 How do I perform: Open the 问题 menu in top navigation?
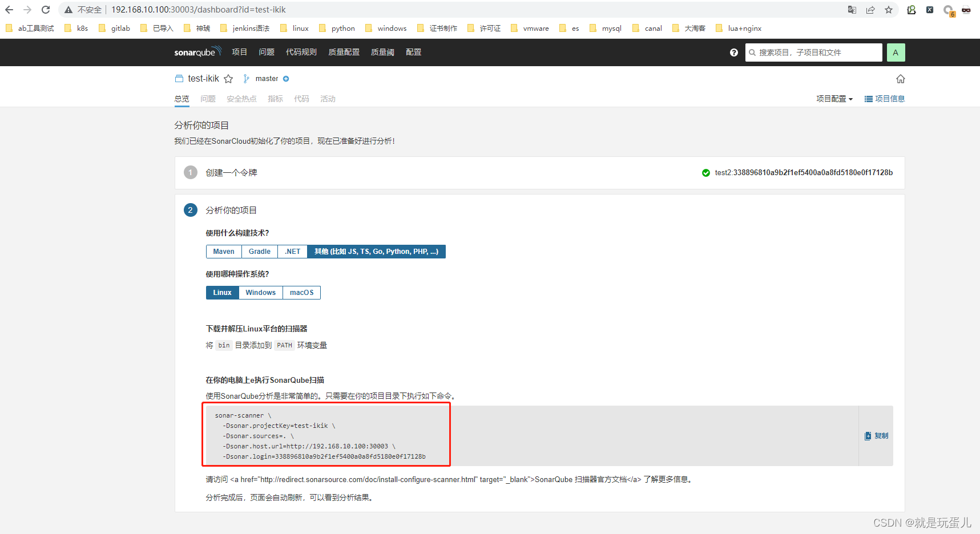click(x=267, y=52)
